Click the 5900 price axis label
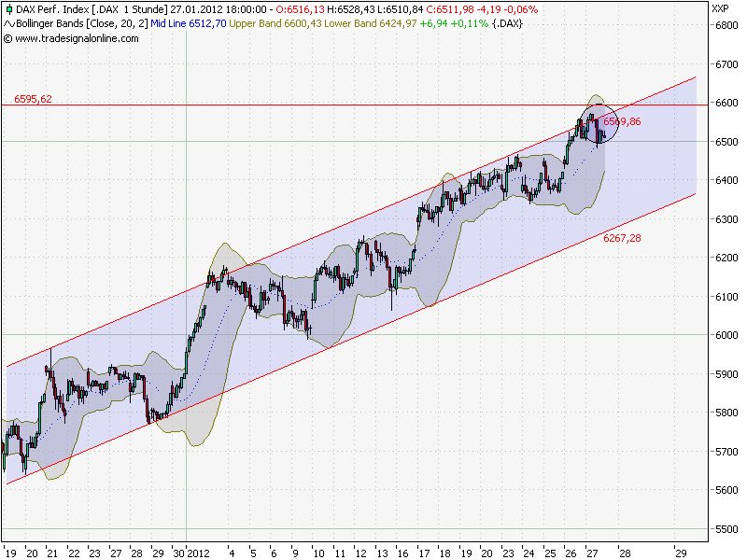 (x=726, y=374)
